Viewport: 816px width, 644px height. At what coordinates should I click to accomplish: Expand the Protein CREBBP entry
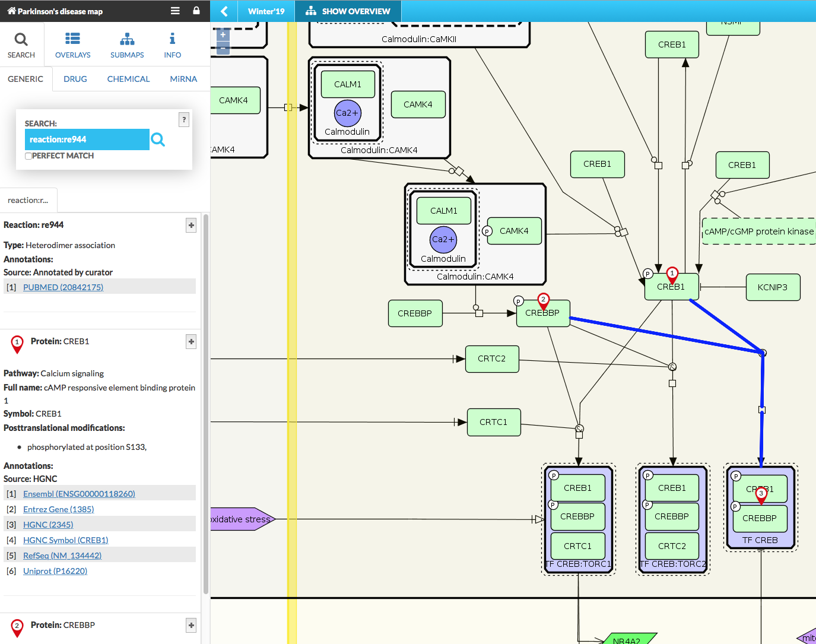point(191,625)
